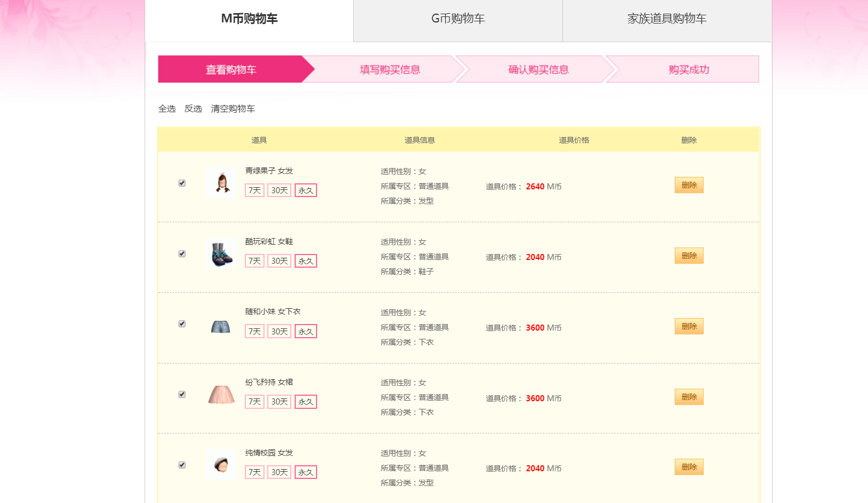The image size is (868, 503).
Task: Click the 全选 link
Action: (x=167, y=109)
